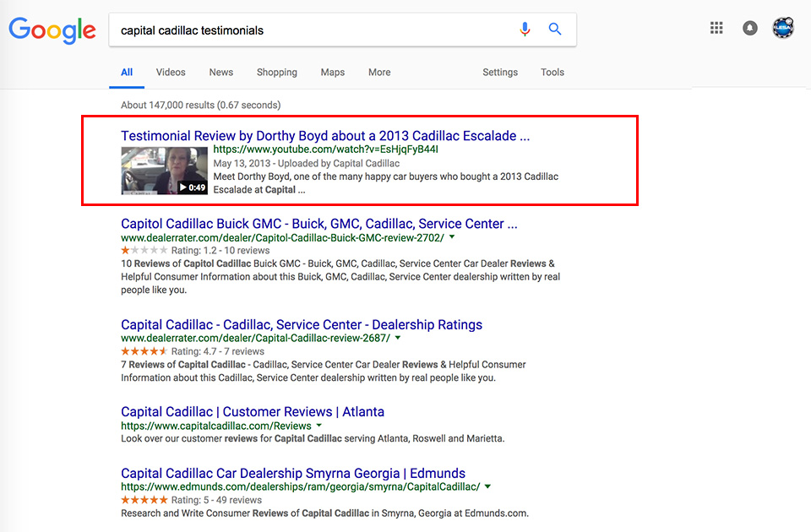Screen dimensions: 811x532
Task: Start voice search with microphone icon
Action: [525, 30]
